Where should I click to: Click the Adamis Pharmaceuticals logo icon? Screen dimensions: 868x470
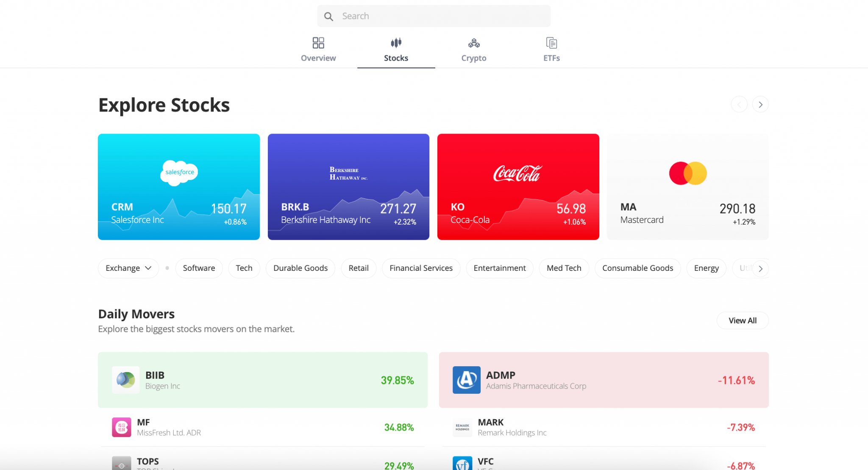click(466, 380)
